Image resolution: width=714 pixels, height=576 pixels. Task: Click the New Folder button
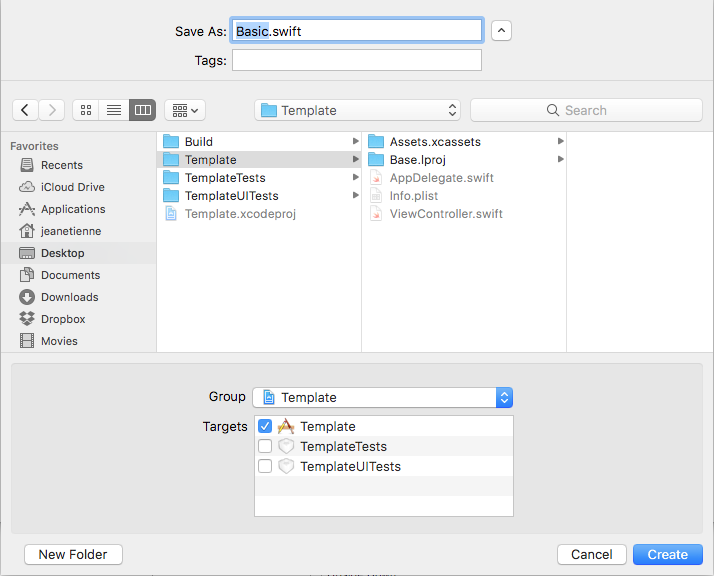pos(73,554)
